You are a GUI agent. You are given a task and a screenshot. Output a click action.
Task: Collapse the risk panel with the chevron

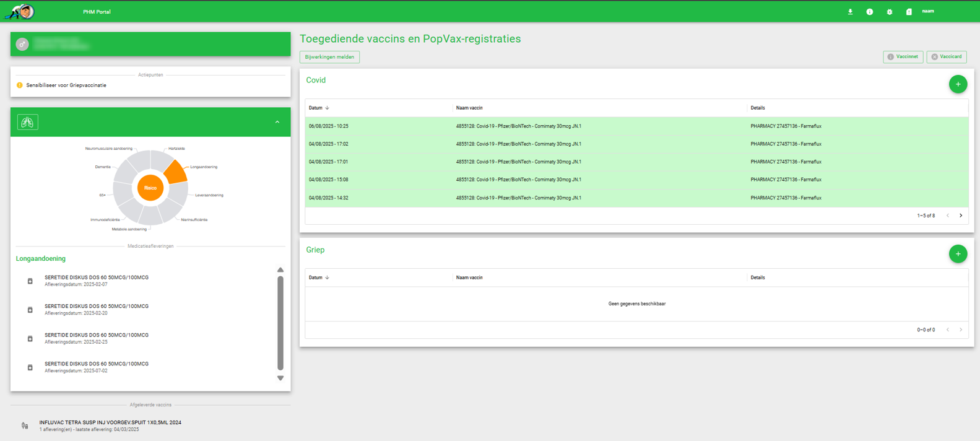pos(277,122)
